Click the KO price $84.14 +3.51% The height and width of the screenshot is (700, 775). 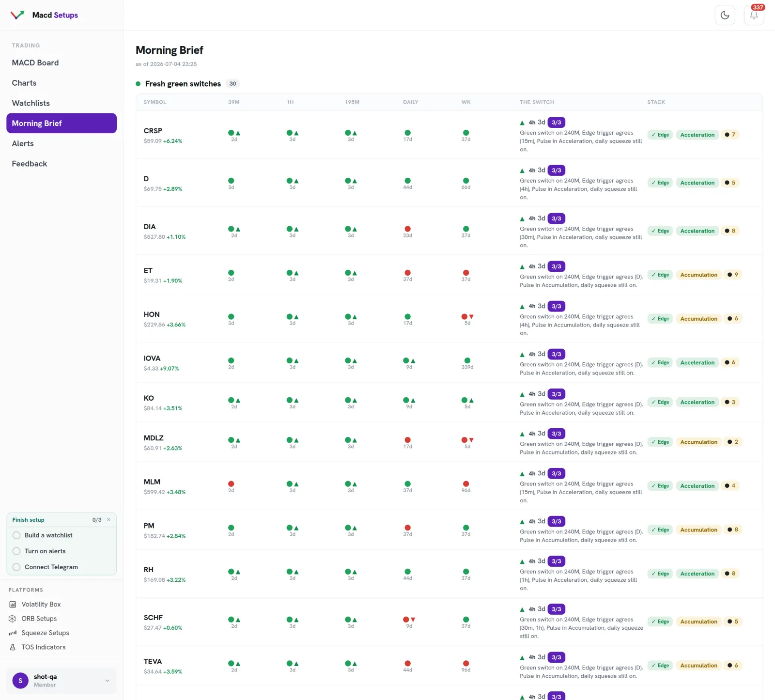pos(163,408)
